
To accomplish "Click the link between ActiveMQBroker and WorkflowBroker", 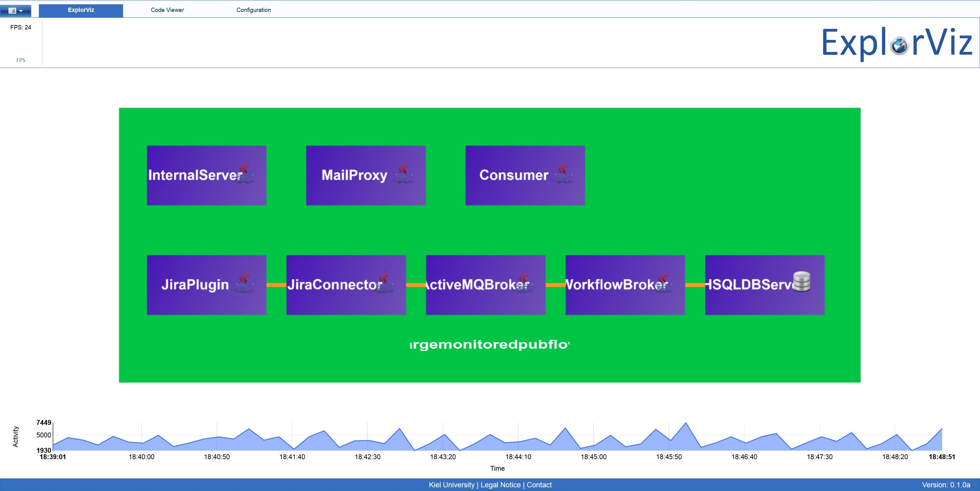I will point(556,285).
